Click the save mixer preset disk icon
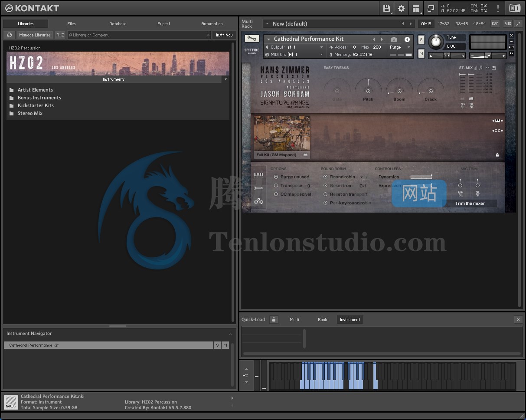The image size is (526, 420). pyautogui.click(x=494, y=68)
